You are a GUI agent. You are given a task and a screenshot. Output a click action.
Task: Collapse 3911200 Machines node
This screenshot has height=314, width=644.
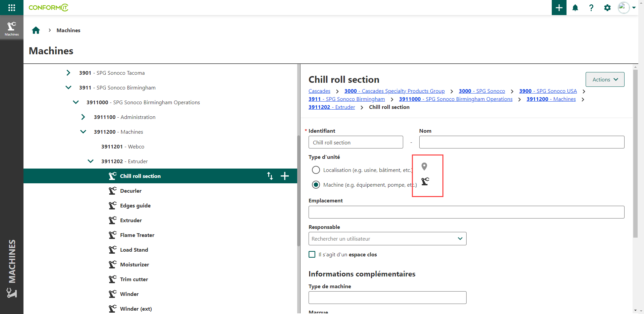tap(83, 132)
